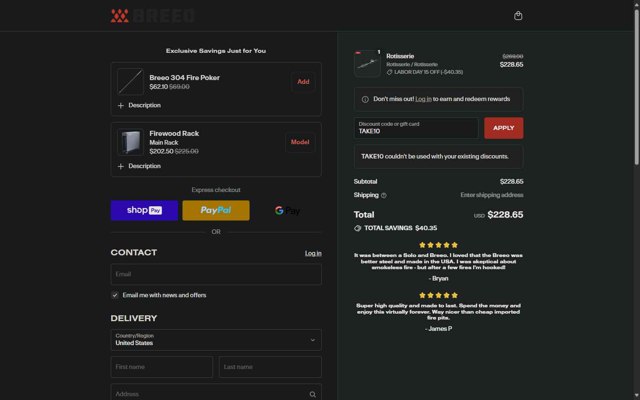
Task: Click the LABOR DAY 15 OFF tag icon
Action: click(389, 72)
